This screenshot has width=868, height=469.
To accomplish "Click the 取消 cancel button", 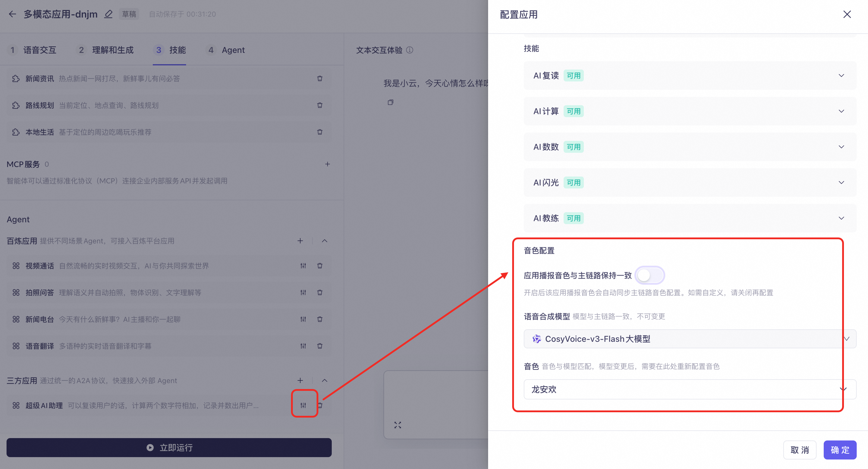I will [799, 450].
